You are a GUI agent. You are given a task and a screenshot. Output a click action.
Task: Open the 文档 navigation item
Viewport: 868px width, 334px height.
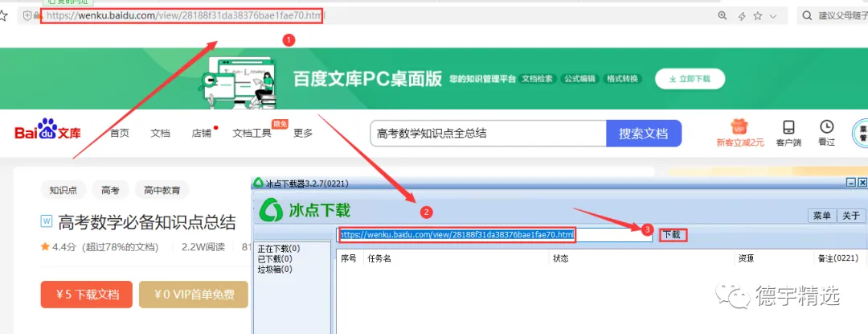pos(161,133)
